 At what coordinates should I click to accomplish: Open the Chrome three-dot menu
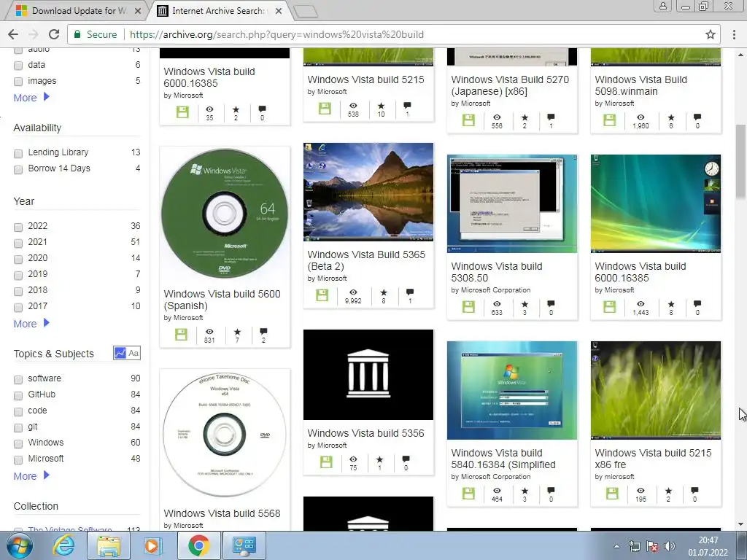[x=734, y=34]
